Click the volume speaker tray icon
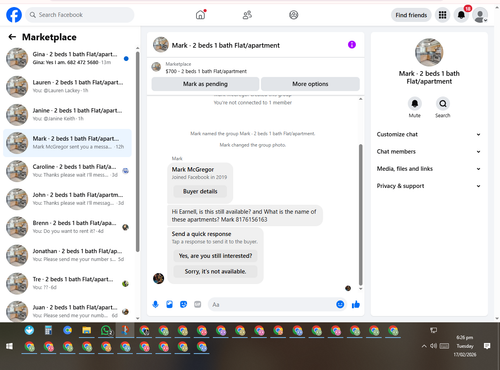The image size is (500, 370). [433, 346]
